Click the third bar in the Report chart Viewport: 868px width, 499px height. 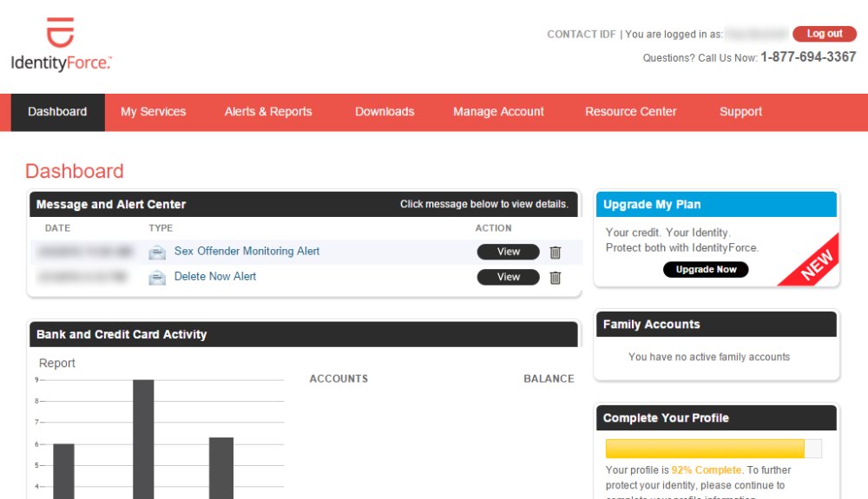pos(221,468)
